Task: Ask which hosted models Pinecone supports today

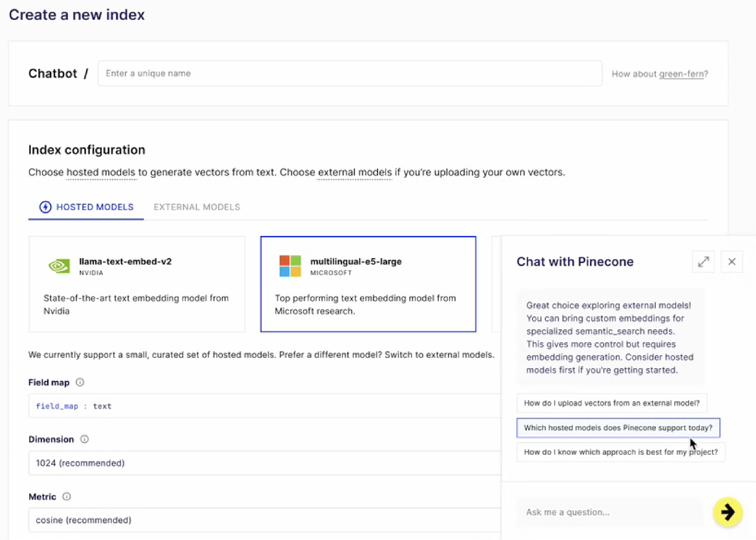Action: (618, 428)
